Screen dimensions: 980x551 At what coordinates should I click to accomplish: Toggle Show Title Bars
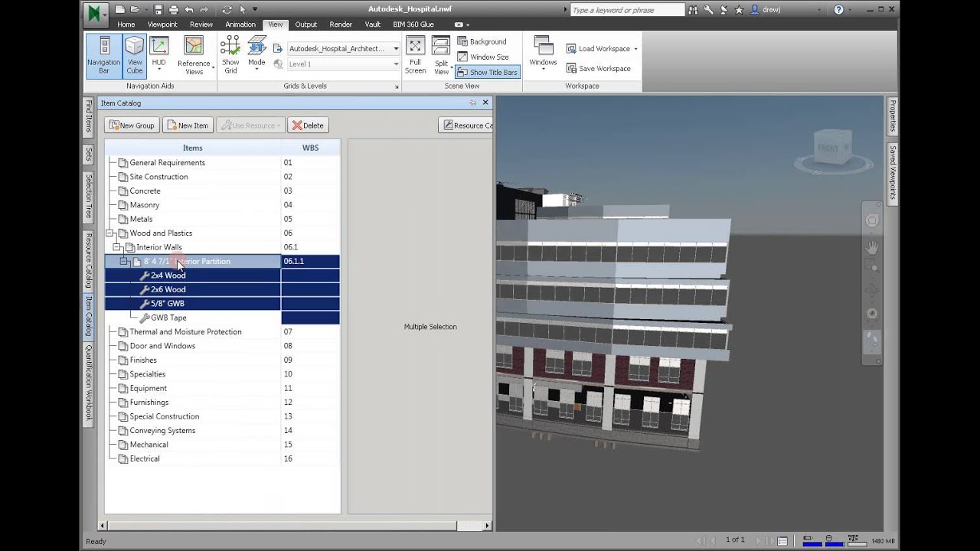click(487, 72)
